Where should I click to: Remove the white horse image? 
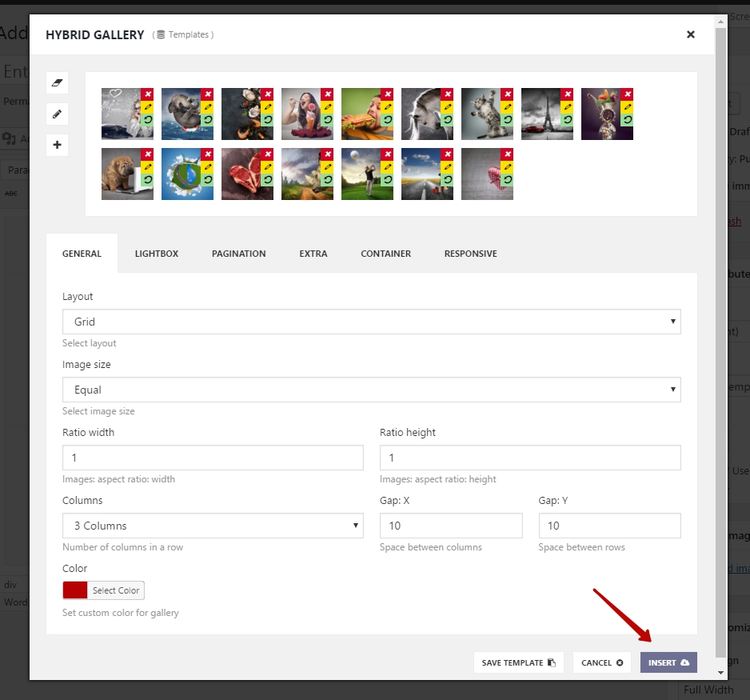(447, 94)
